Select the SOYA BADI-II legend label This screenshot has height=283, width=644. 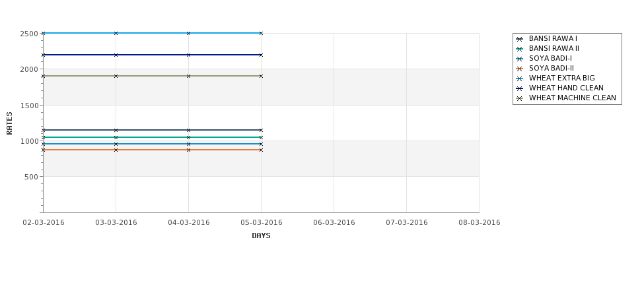[551, 68]
